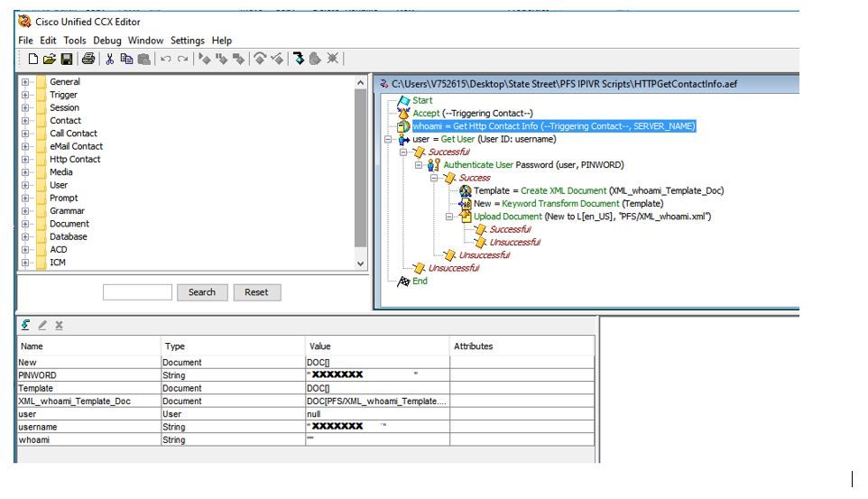Select the eMail Contact palette folder
The image size is (868, 499).
(x=77, y=147)
